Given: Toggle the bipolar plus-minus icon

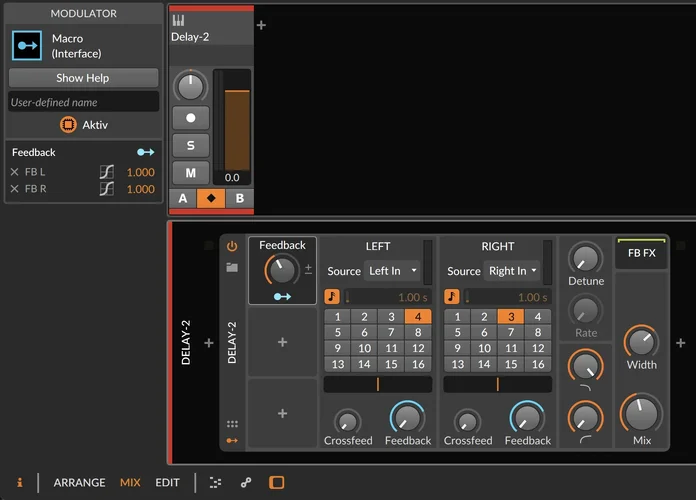Looking at the screenshot, I should tap(308, 269).
